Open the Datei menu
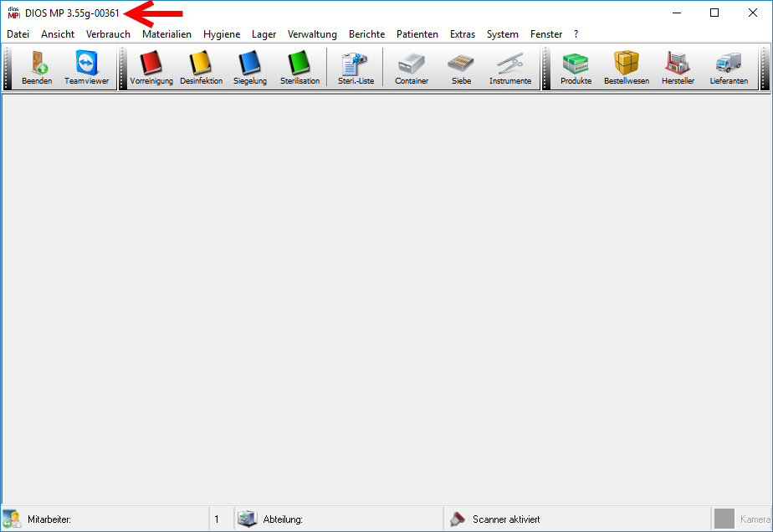This screenshot has width=773, height=532. tap(18, 34)
